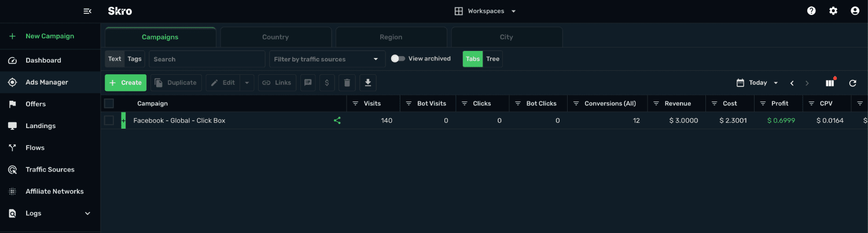This screenshot has height=233, width=868.
Task: Open the columns settings icon
Action: point(830,83)
